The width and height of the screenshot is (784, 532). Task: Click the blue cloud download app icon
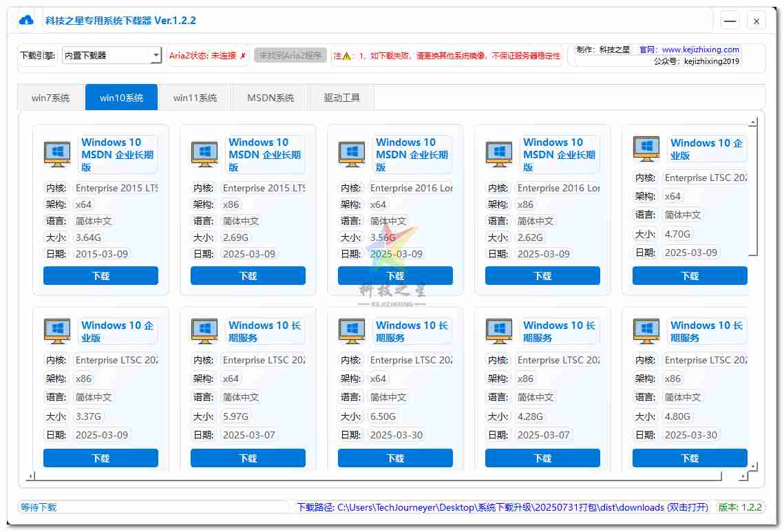26,21
